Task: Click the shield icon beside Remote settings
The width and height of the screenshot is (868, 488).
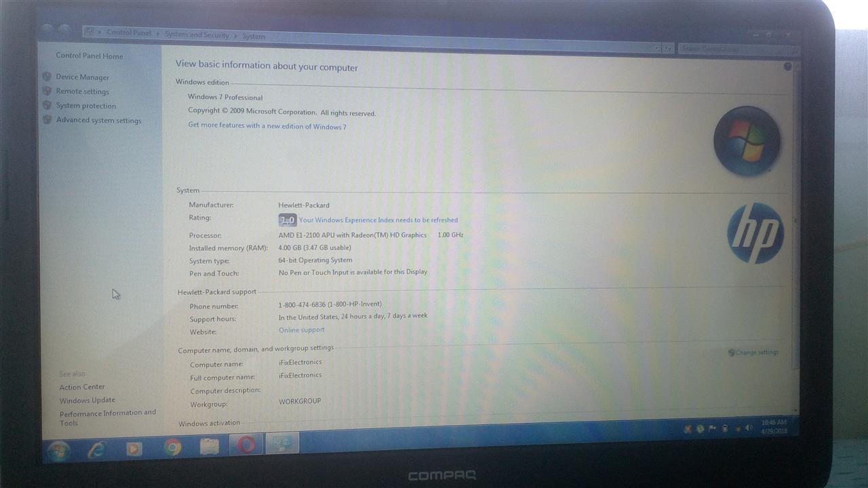Action: 47,91
